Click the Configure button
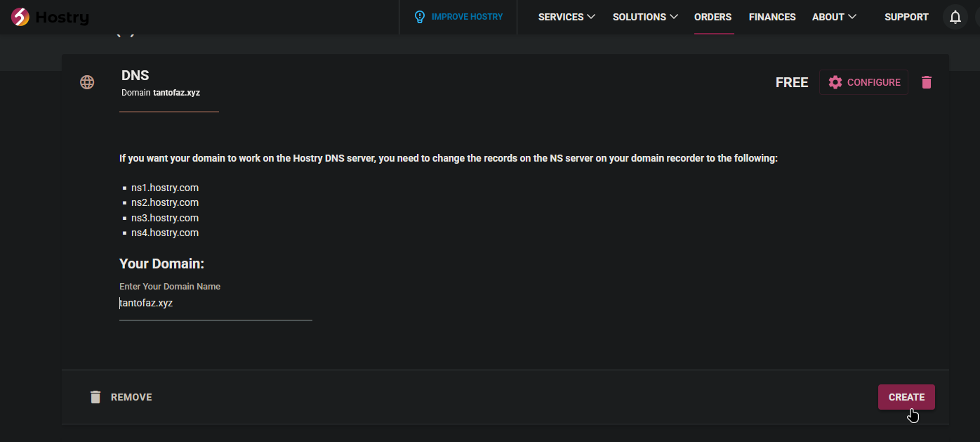This screenshot has height=442, width=980. pos(863,82)
